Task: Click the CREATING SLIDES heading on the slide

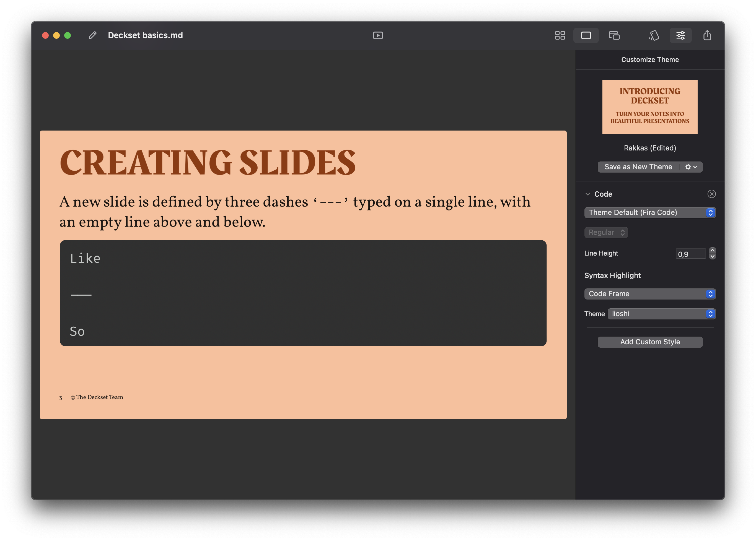Action: point(208,162)
